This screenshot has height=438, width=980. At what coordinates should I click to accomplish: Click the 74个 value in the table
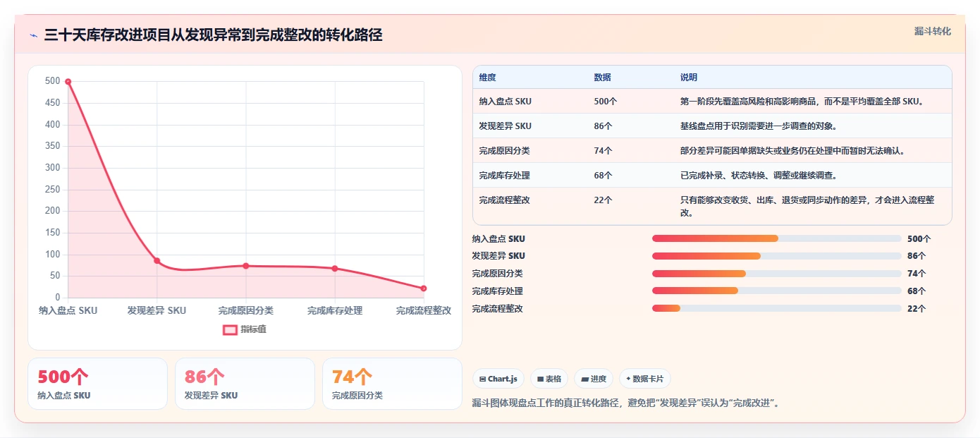pos(603,151)
